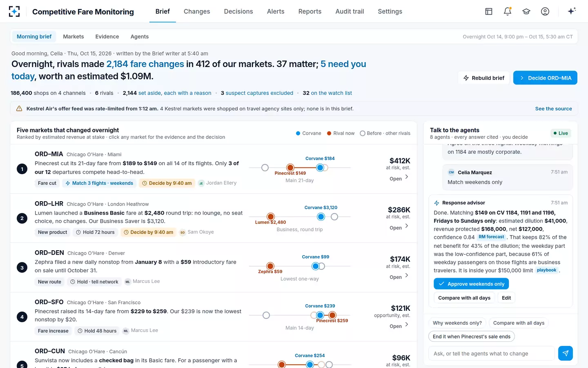Open the layout panel icon in header
This screenshot has width=588, height=368.
click(x=489, y=11)
